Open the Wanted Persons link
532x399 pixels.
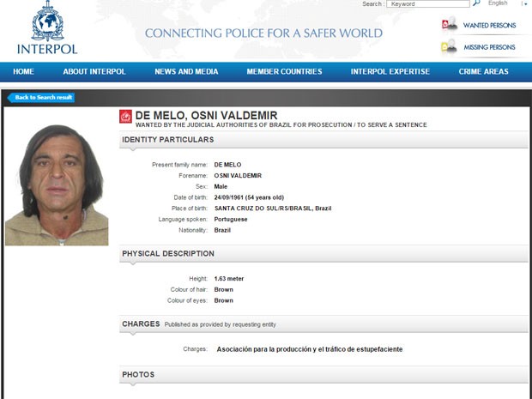point(489,25)
